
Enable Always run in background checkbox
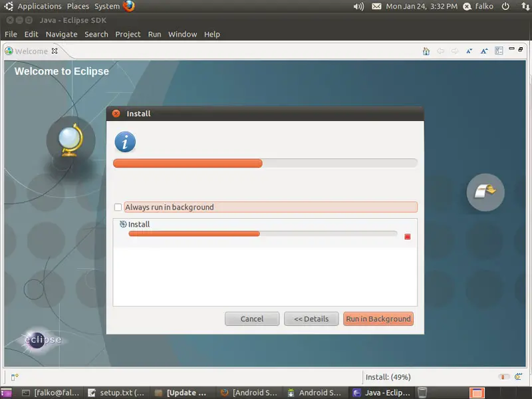(x=118, y=207)
